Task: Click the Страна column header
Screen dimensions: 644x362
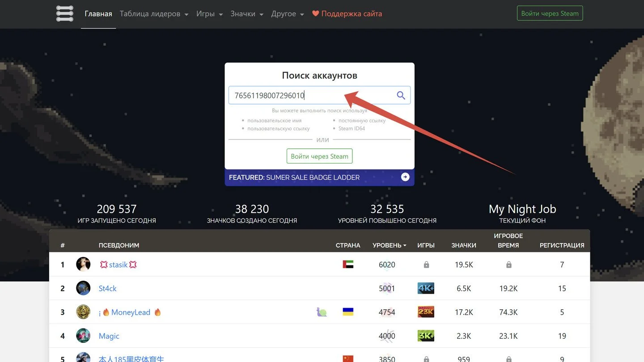Action: (x=348, y=245)
